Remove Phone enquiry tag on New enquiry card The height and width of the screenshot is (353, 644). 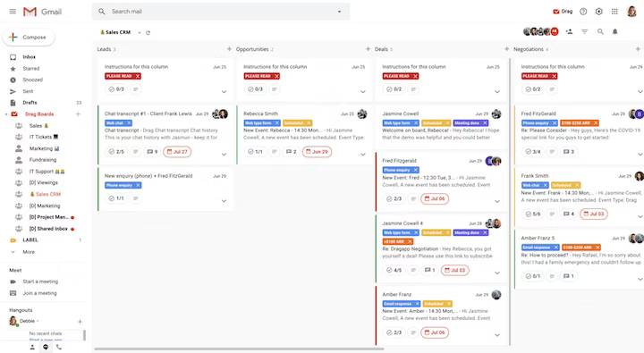point(138,186)
